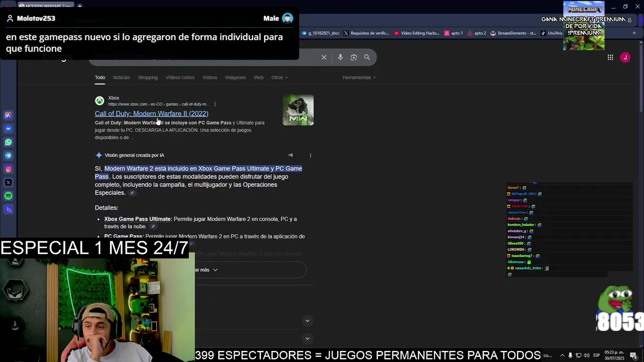Open network status in system tray
The image size is (644, 362).
click(579, 355)
